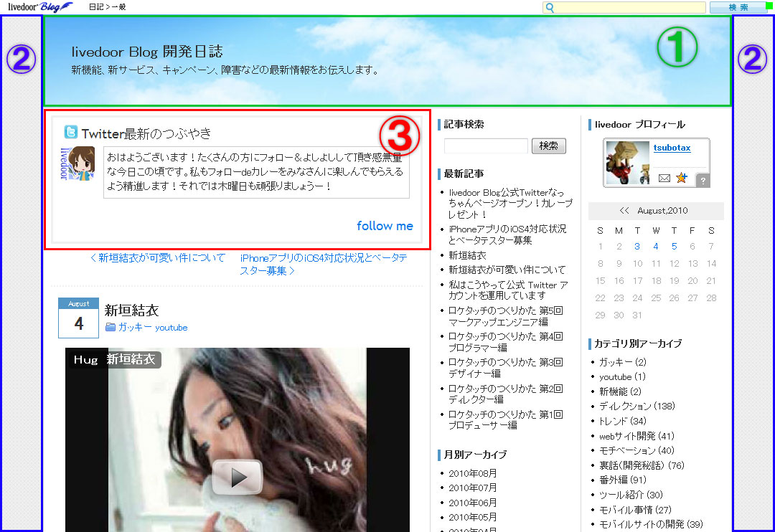Go to previous month in calendar
This screenshot has height=532, width=775.
(x=624, y=210)
